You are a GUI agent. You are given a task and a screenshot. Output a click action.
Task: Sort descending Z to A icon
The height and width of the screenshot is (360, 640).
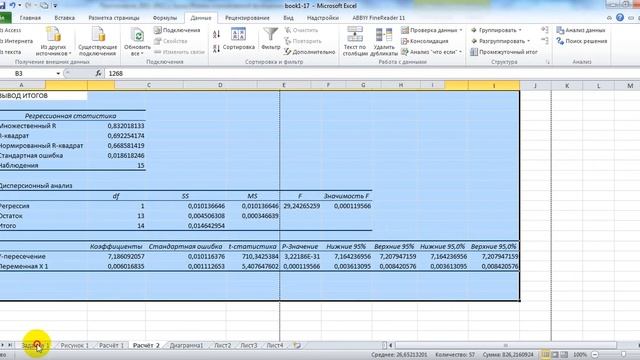click(216, 49)
